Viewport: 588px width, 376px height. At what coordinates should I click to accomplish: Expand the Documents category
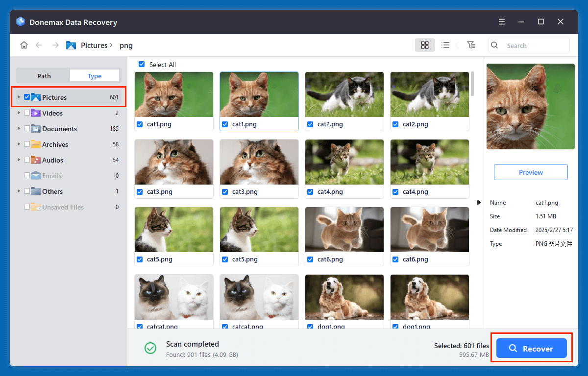click(x=18, y=129)
